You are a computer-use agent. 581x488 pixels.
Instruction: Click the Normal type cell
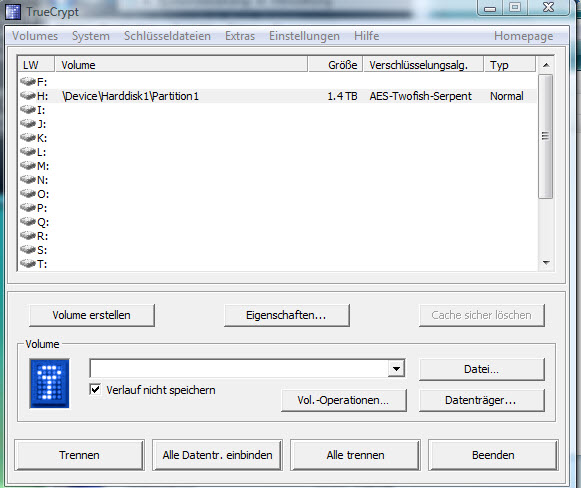tap(507, 96)
